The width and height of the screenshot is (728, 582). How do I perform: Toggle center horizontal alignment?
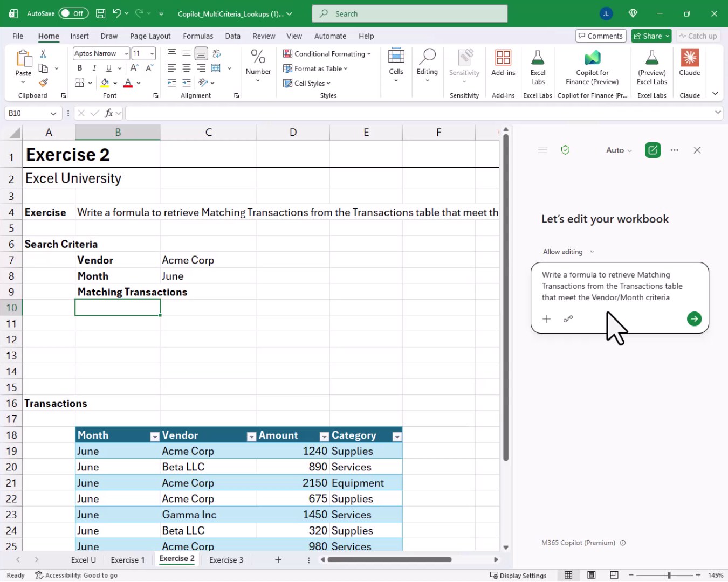pos(186,68)
